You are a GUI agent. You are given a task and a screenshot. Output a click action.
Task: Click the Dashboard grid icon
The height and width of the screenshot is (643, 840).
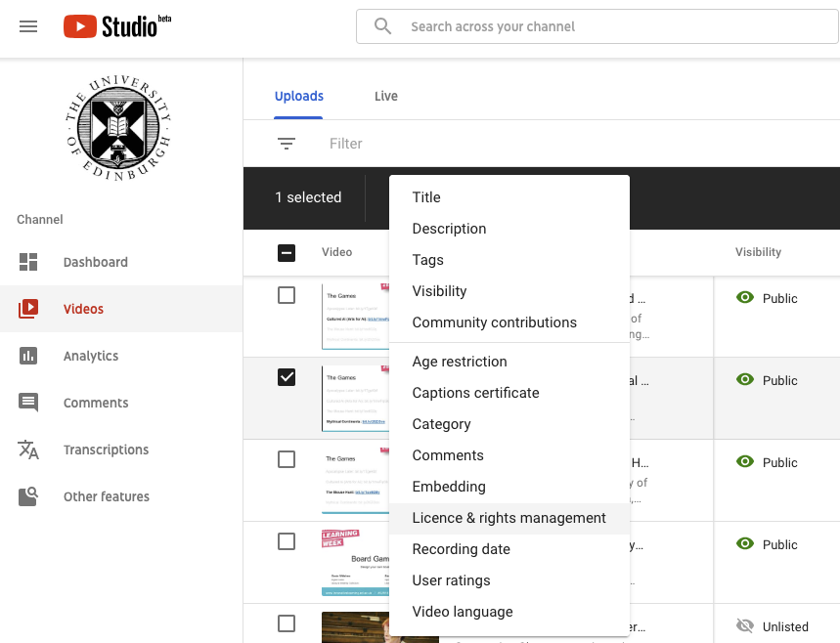tap(28, 262)
